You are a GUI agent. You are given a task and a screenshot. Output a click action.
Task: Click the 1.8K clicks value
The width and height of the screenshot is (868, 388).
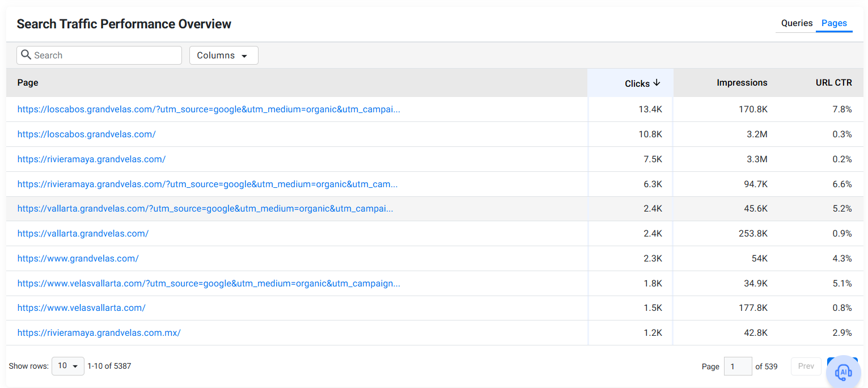tap(653, 284)
